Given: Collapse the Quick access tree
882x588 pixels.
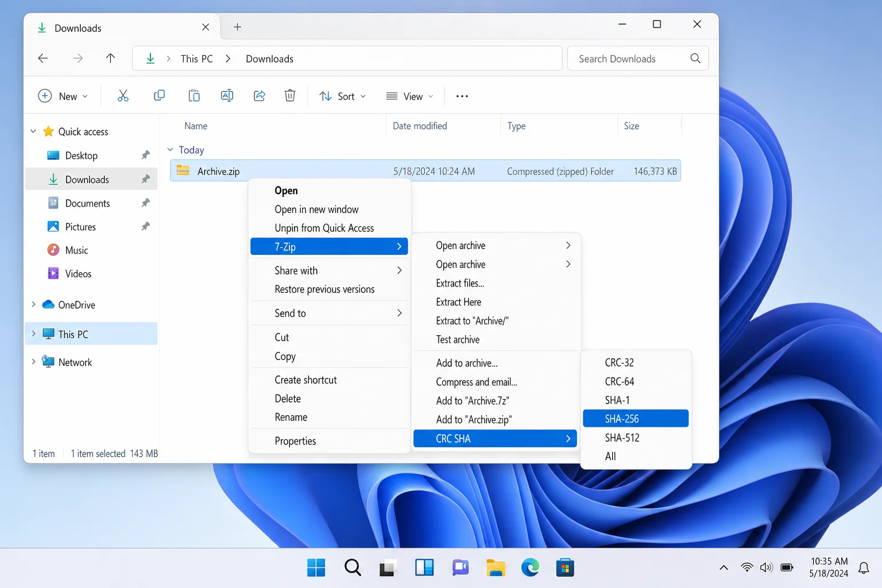Looking at the screenshot, I should click(x=33, y=131).
